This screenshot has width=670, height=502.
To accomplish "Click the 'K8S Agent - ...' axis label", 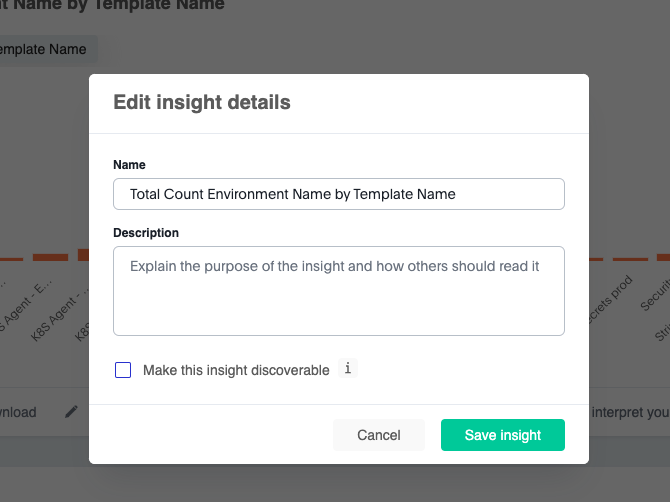I will [59, 314].
